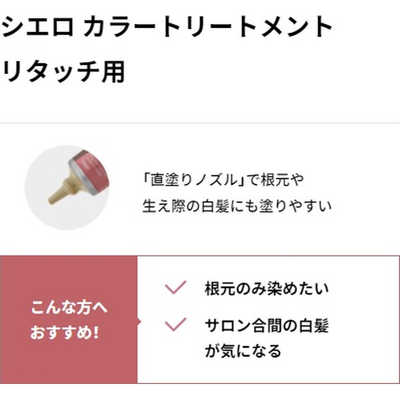Click the horizontal divider below title
The width and height of the screenshot is (400, 400).
coord(200,123)
